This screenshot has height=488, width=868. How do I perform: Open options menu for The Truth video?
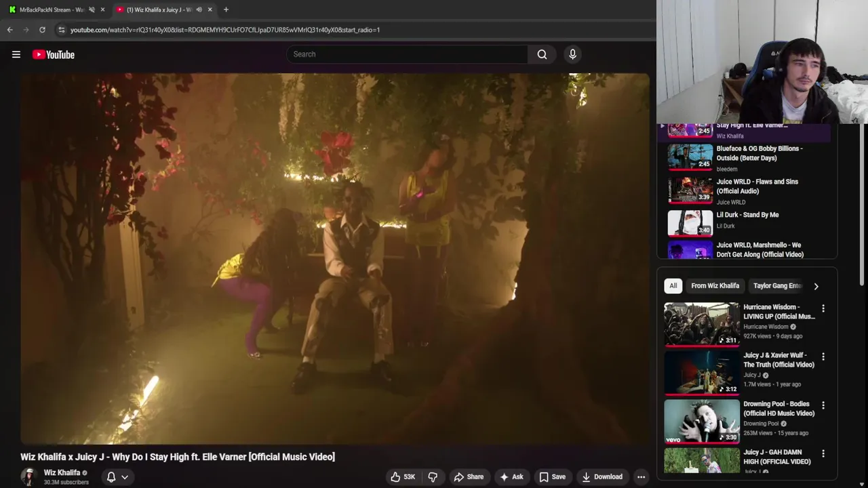coord(823,357)
